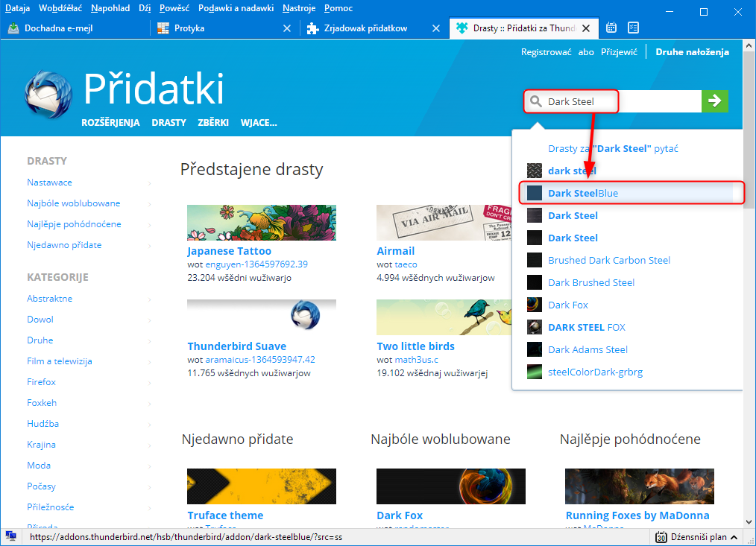Open Njedawno přidate in the sidebar
Viewport: 756px width, 546px height.
pos(64,245)
